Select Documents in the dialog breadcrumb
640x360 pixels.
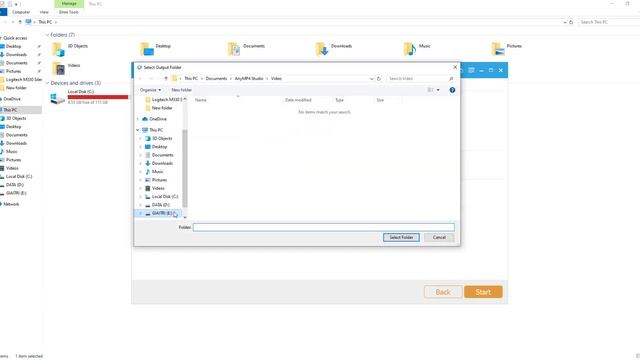pos(216,78)
